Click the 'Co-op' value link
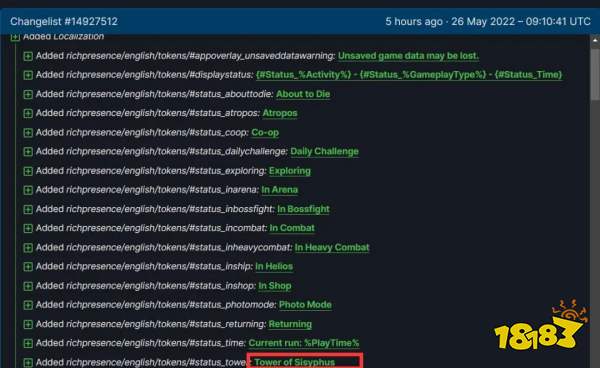The height and width of the screenshot is (368, 600). click(265, 132)
